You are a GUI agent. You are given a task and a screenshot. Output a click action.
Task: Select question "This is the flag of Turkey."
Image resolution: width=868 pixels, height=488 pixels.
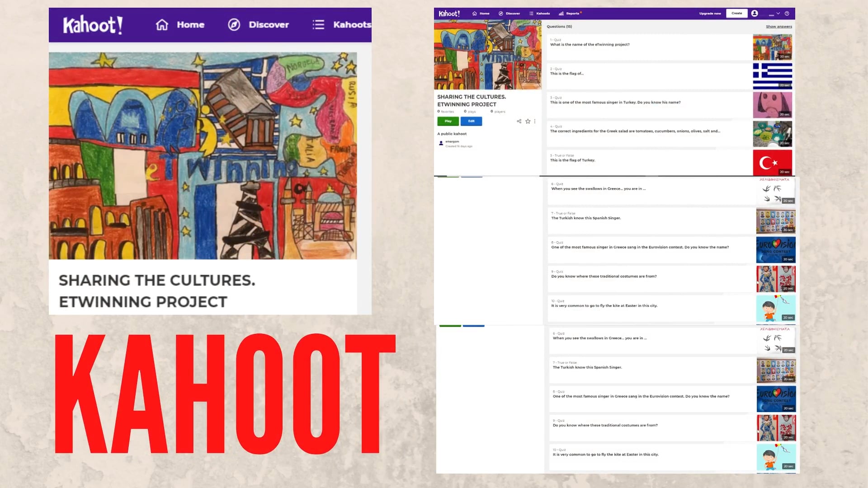click(649, 163)
